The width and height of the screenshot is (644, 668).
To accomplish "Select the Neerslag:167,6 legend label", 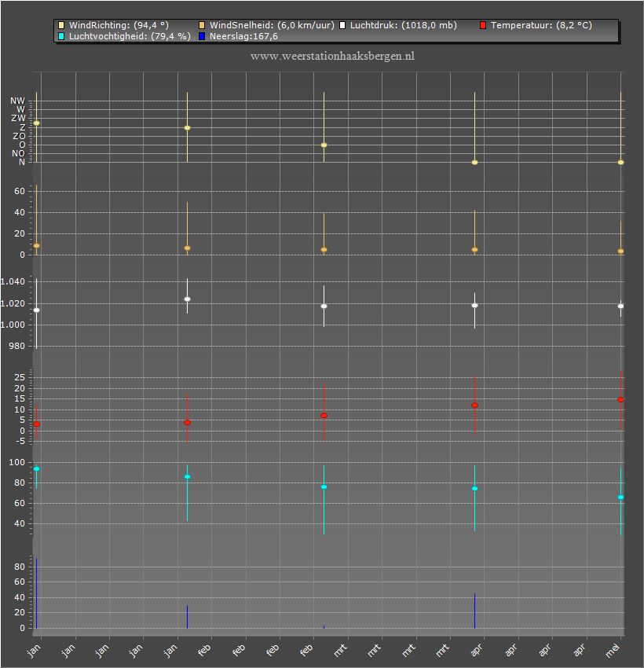I will (x=243, y=36).
